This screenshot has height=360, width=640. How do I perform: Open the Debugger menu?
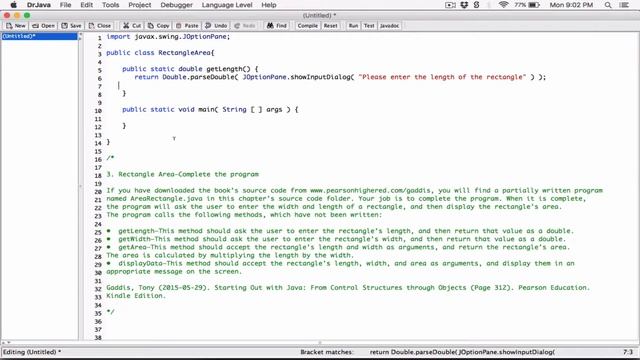coord(176,5)
